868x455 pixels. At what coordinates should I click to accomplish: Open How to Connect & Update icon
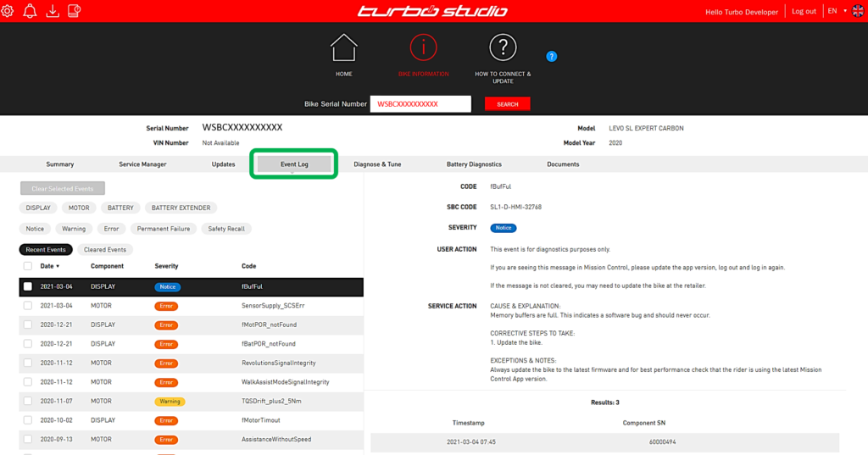click(x=503, y=47)
